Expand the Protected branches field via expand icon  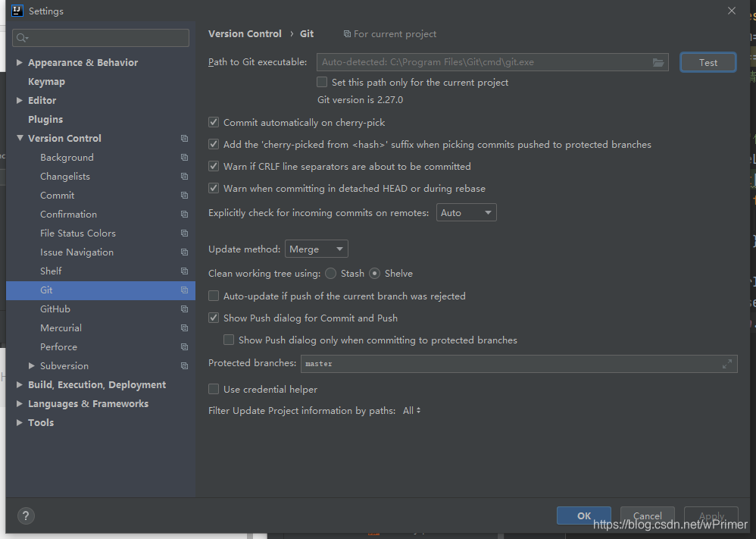tap(727, 364)
